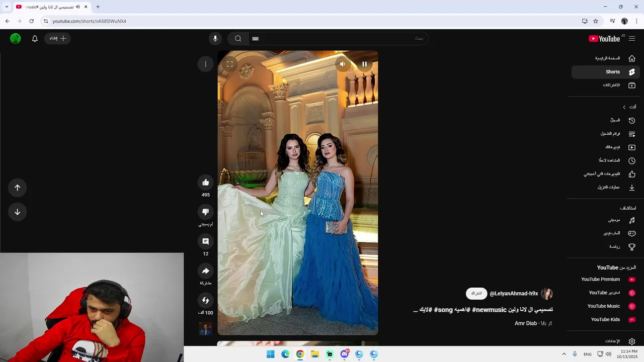644x362 pixels.
Task: Bookmark this page with star icon
Action: coord(596,21)
